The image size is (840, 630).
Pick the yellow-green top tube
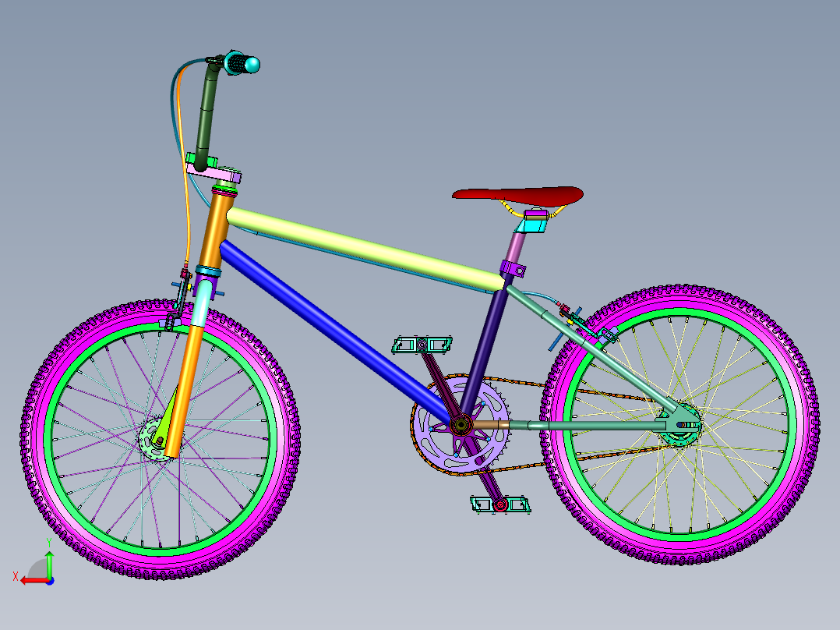[x=365, y=249]
